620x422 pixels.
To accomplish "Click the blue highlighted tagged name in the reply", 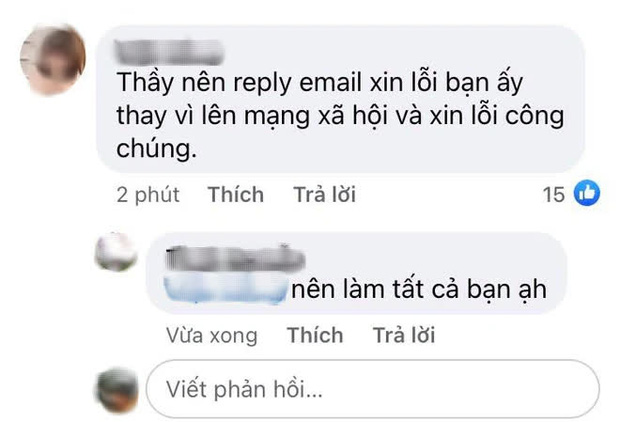I will (226, 289).
